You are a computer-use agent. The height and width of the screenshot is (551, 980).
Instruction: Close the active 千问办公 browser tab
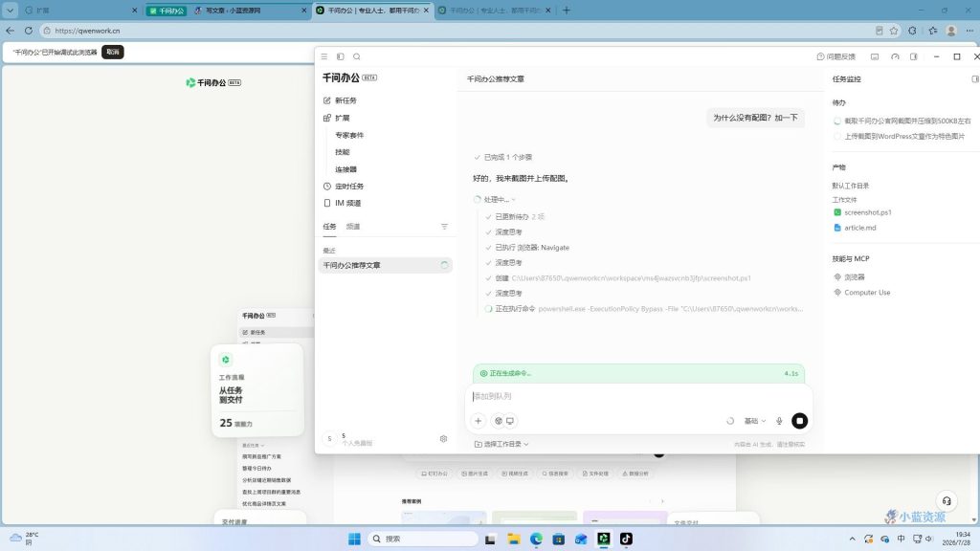[x=426, y=11]
